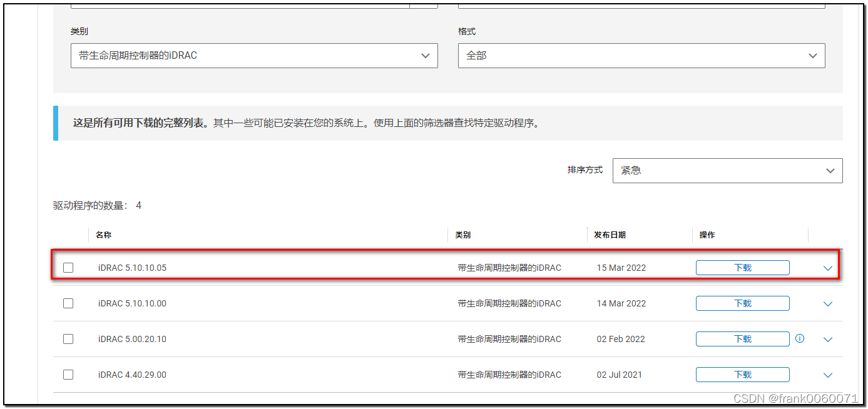This screenshot has height=409, width=868.
Task: Open the 格式 dropdown showing 全部
Action: pos(641,56)
